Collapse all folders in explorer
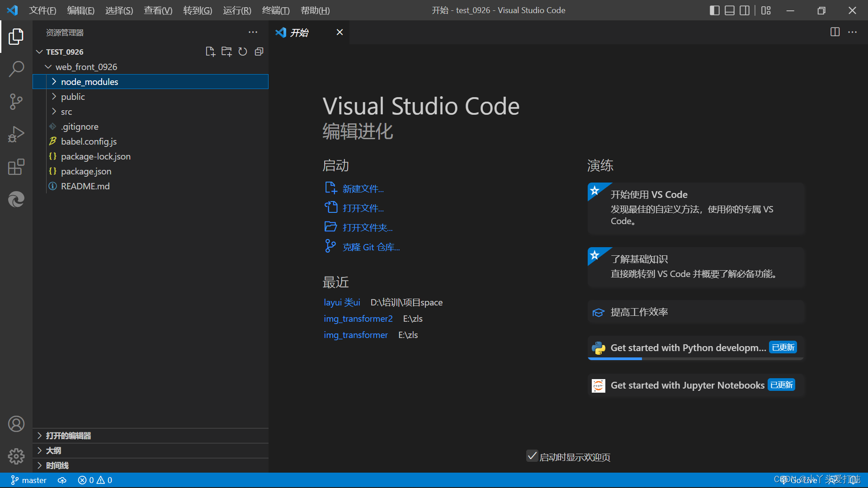The width and height of the screenshot is (868, 488). (x=259, y=52)
